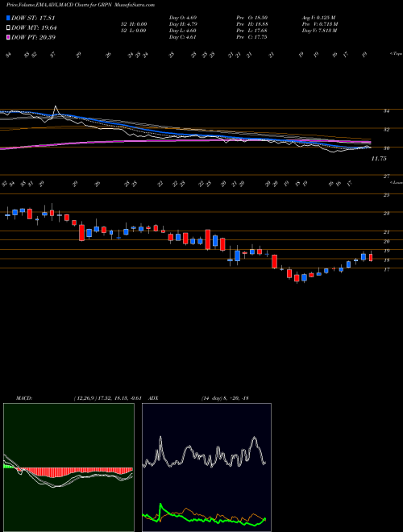The image size is (403, 532).
Task: Click the 'Day L: 4.60' value
Action: coord(183,31)
